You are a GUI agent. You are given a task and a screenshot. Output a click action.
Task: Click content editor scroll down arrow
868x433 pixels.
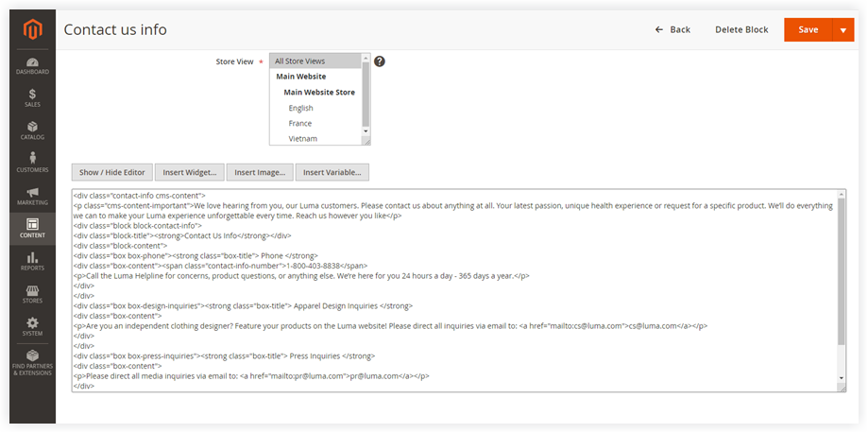pos(842,377)
